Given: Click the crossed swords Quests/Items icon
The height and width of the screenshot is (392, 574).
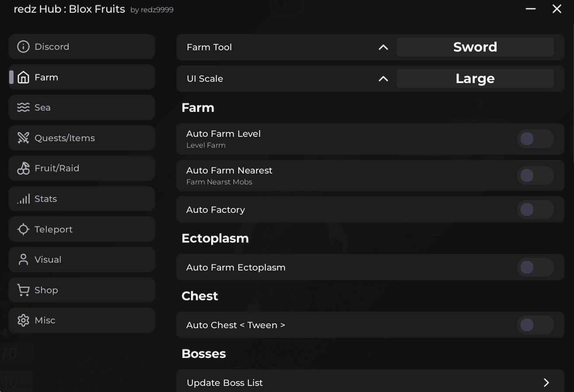Looking at the screenshot, I should (23, 138).
